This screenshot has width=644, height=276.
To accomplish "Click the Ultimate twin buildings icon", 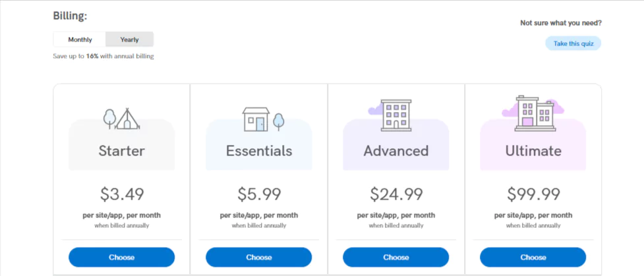I will point(533,113).
